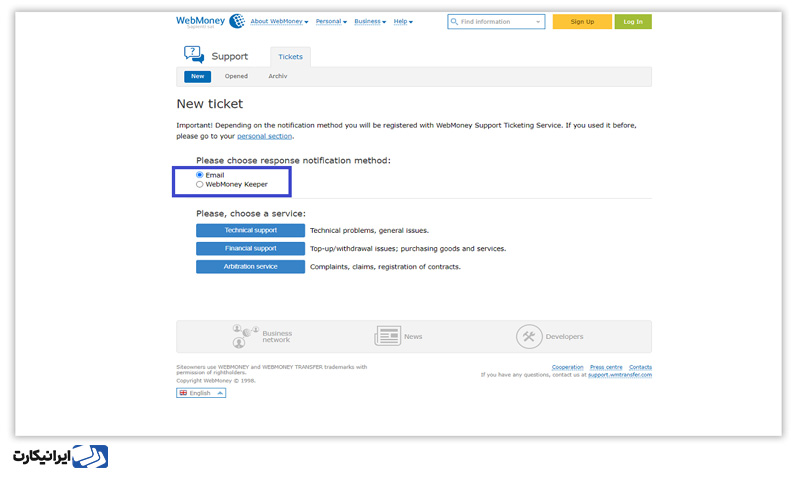
Task: Click the English flag icon
Action: point(183,393)
